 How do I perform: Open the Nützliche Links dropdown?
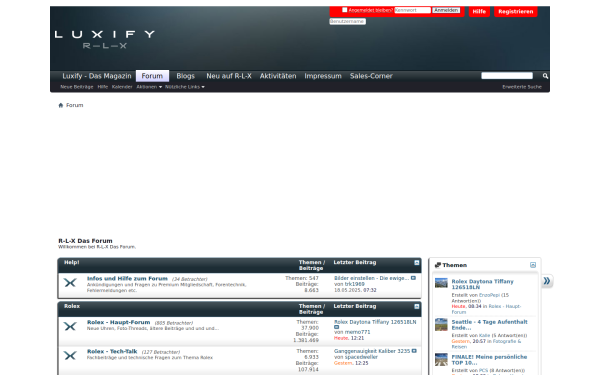tap(185, 87)
